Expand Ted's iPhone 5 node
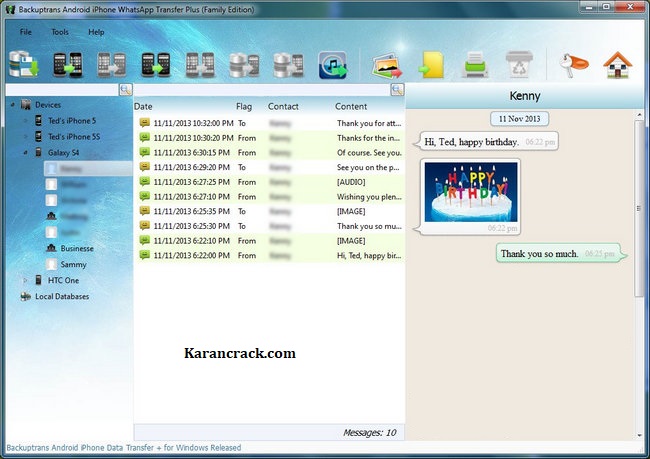The image size is (650, 459). coord(25,121)
